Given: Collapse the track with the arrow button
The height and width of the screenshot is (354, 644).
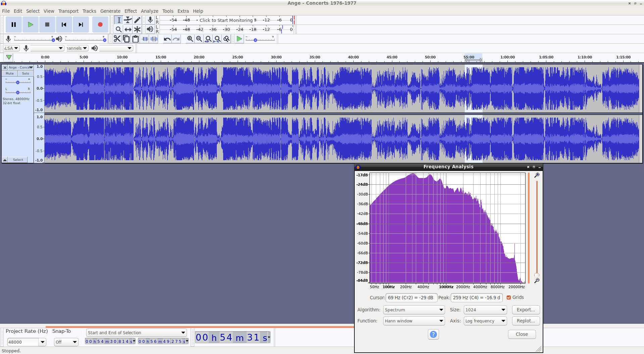Looking at the screenshot, I should click(x=5, y=160).
